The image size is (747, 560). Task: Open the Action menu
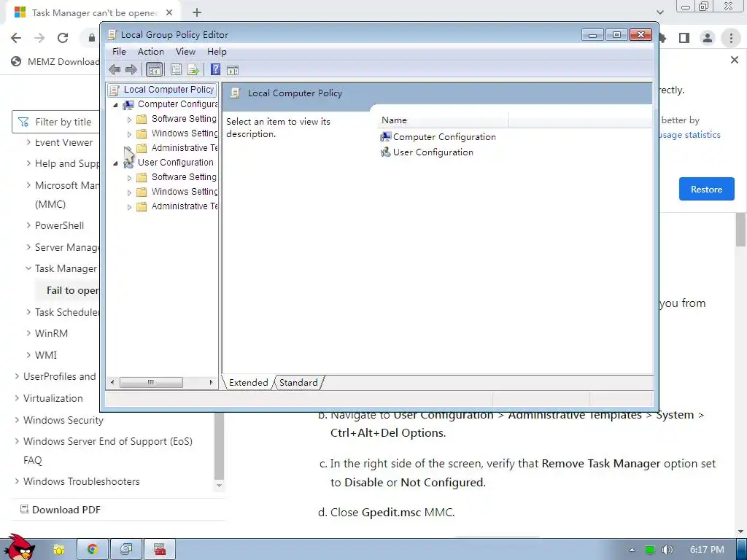tap(150, 52)
